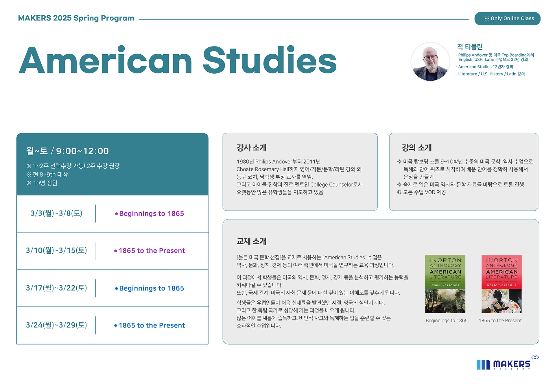Click the MAKERS 2025 Spring Program heading
Screen dimensions: 555x392
pos(76,18)
